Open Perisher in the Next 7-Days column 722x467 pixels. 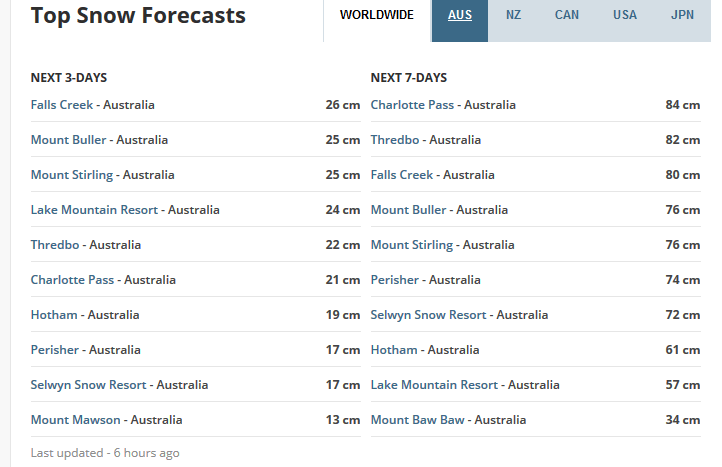click(x=397, y=280)
